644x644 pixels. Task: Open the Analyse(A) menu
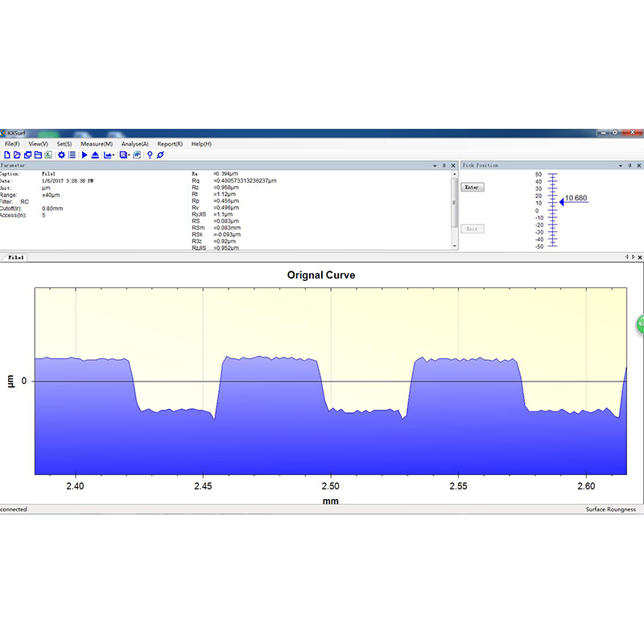pos(134,143)
